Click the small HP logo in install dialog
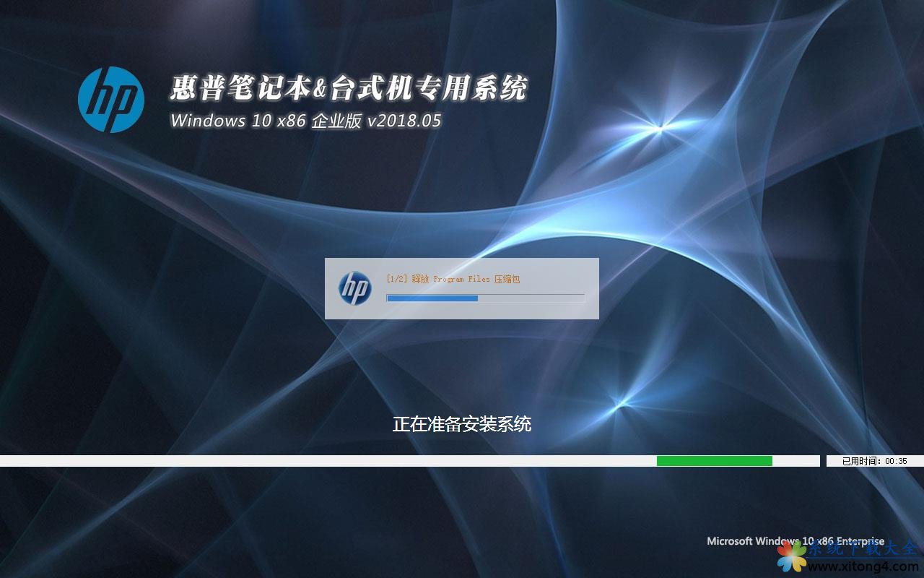This screenshot has height=578, width=924. 354,288
